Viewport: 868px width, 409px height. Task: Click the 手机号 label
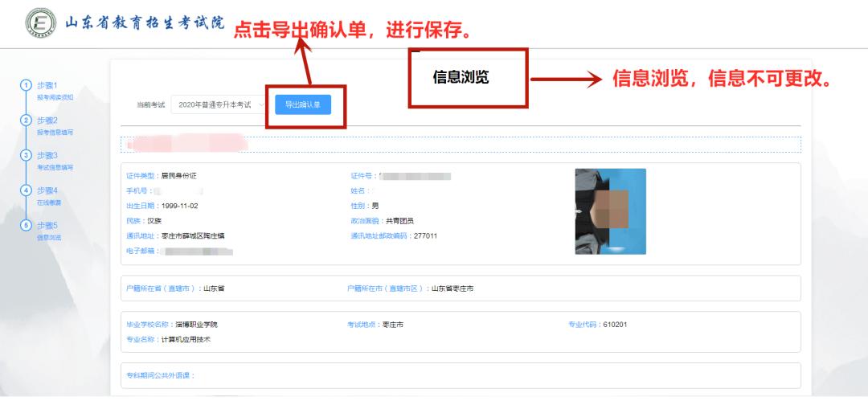click(x=139, y=191)
